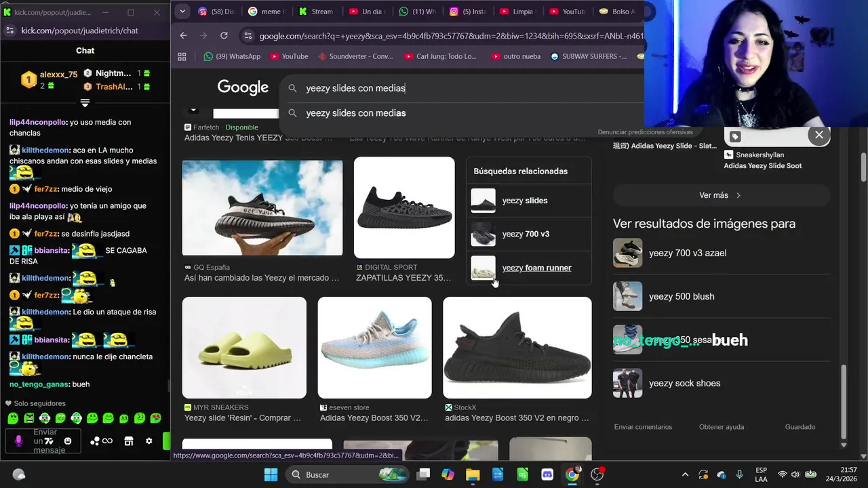Click the microphone icon in Kick chat box
The width and height of the screenshot is (868, 488).
(19, 441)
